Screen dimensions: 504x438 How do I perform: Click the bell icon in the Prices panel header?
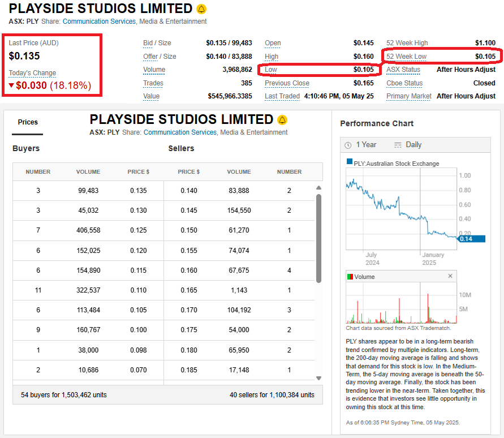(283, 120)
